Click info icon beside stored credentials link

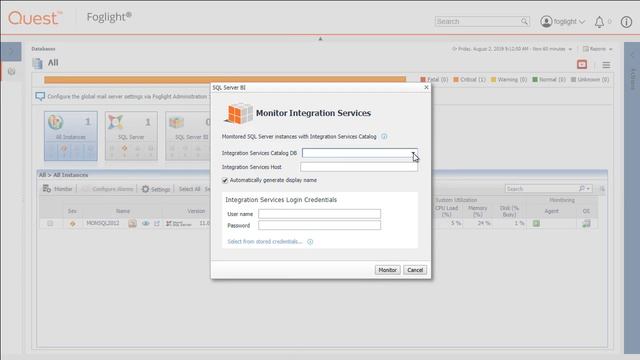coord(310,242)
